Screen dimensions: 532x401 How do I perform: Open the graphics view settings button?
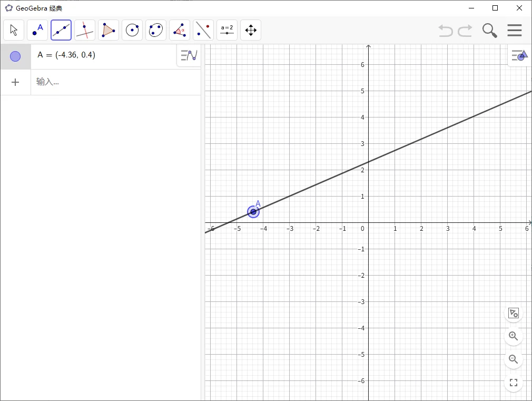click(514, 313)
